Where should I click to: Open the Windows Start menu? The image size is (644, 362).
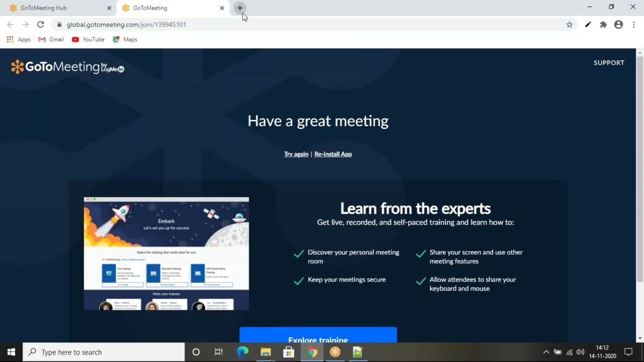pyautogui.click(x=11, y=352)
